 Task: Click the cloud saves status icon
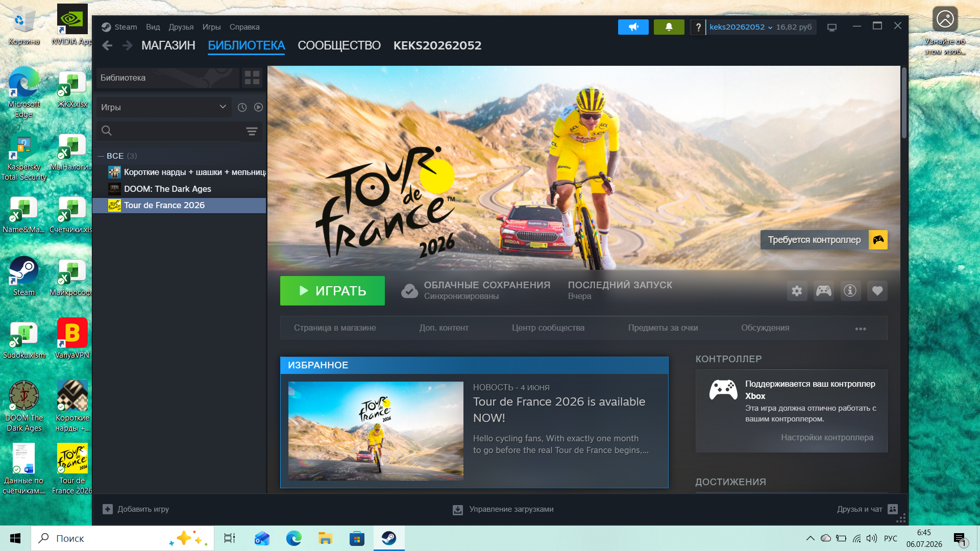tap(409, 291)
